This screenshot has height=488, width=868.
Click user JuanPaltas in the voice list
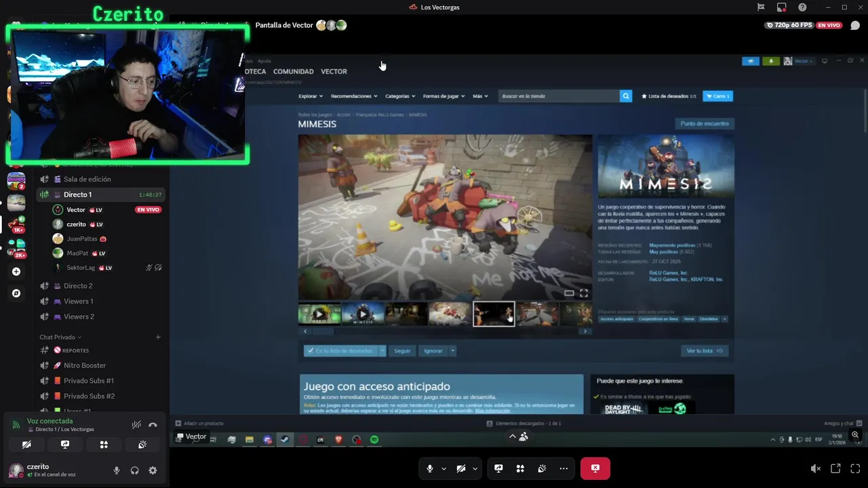pos(82,239)
